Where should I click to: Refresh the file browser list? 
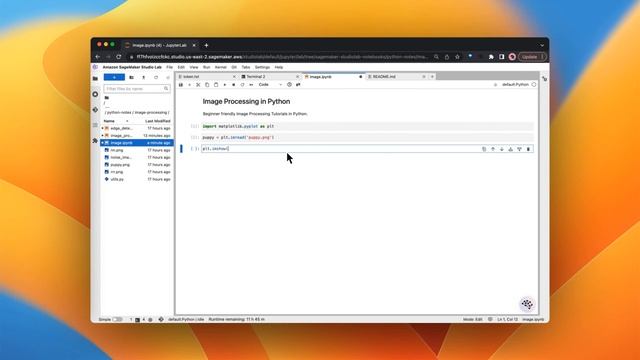pyautogui.click(x=156, y=77)
